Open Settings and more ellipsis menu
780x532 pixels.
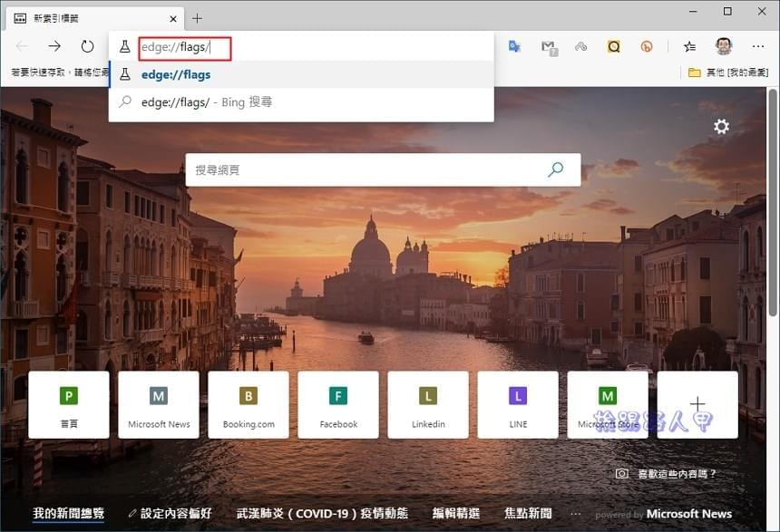point(758,47)
